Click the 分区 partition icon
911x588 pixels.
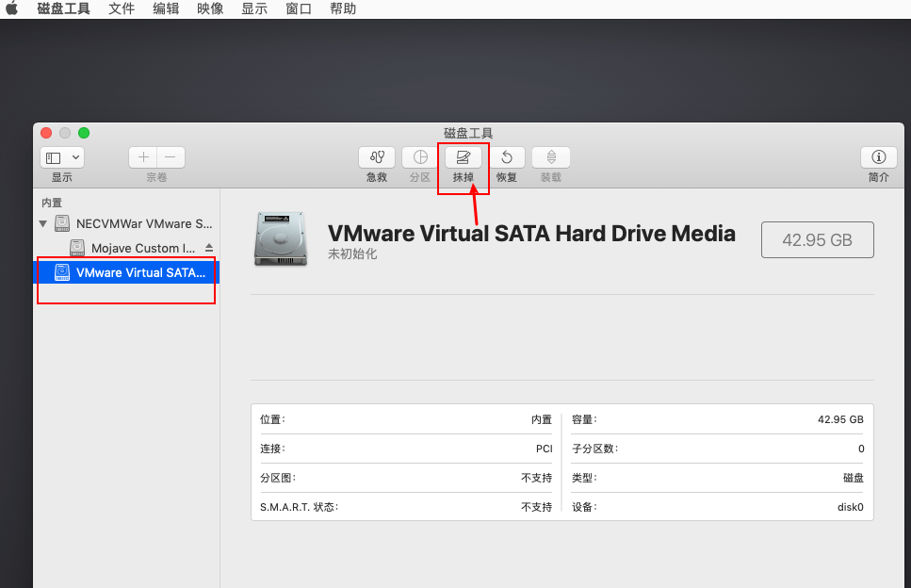tap(420, 157)
